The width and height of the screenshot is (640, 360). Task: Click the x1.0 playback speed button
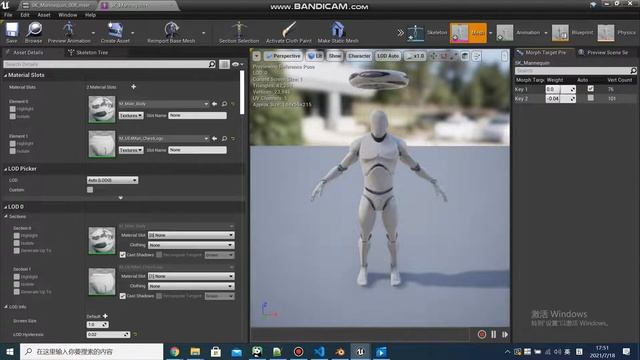415,56
